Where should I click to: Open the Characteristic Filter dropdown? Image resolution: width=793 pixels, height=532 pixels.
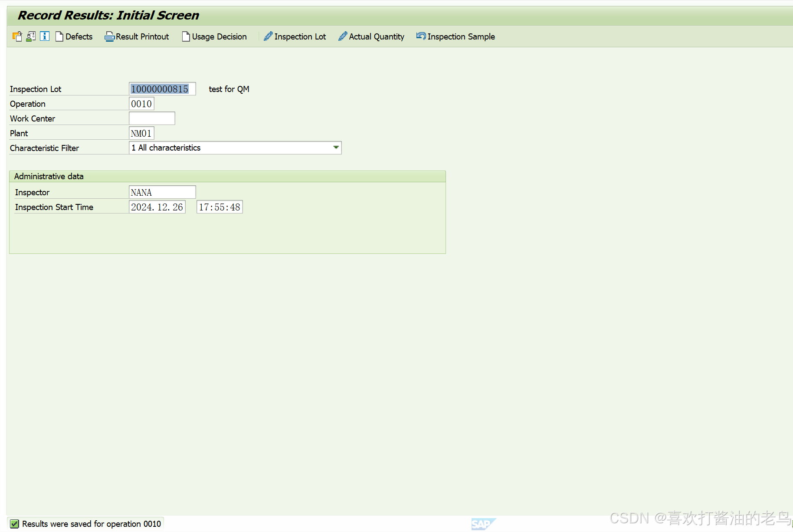235,148
